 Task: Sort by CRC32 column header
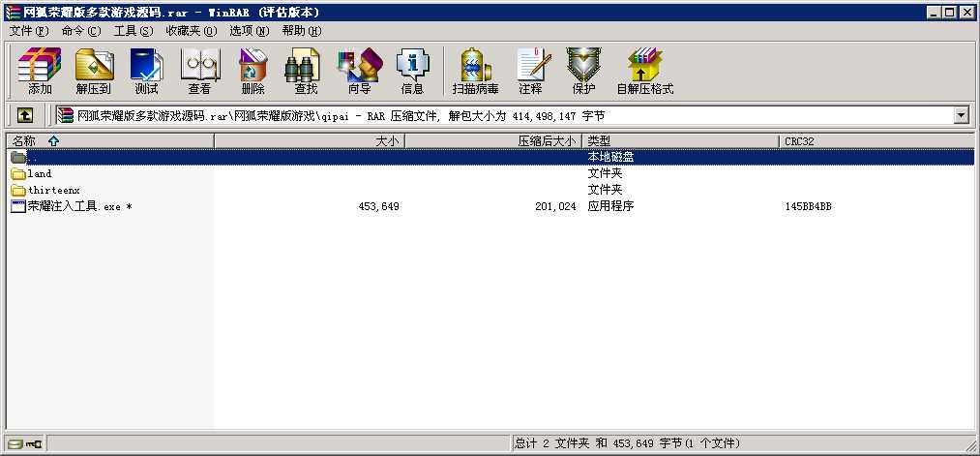click(x=876, y=141)
